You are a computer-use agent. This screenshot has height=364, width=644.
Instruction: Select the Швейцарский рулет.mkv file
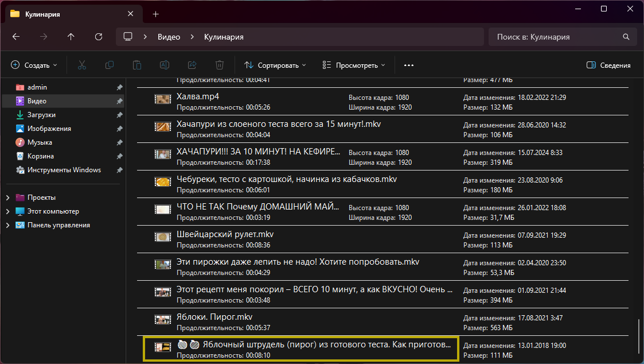point(225,235)
